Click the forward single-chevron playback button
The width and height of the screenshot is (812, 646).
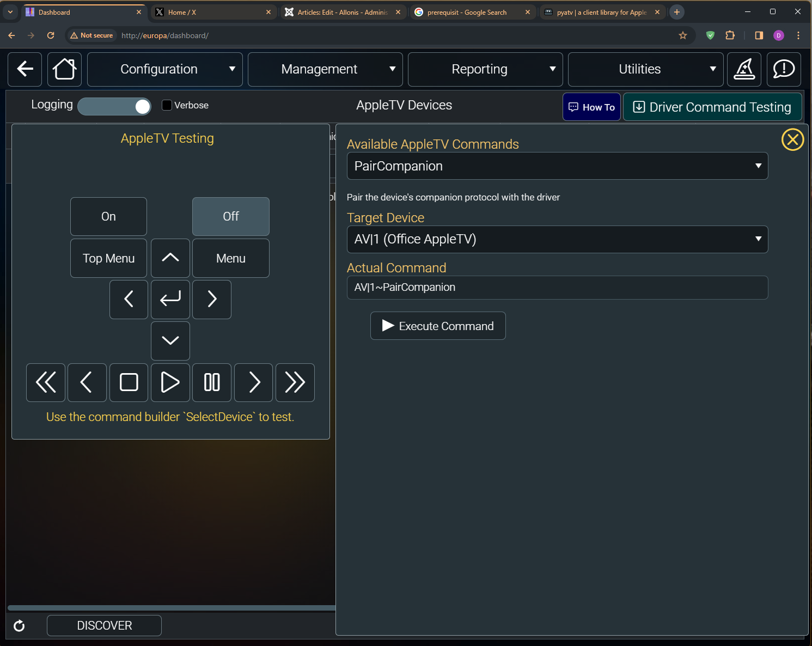pyautogui.click(x=253, y=382)
